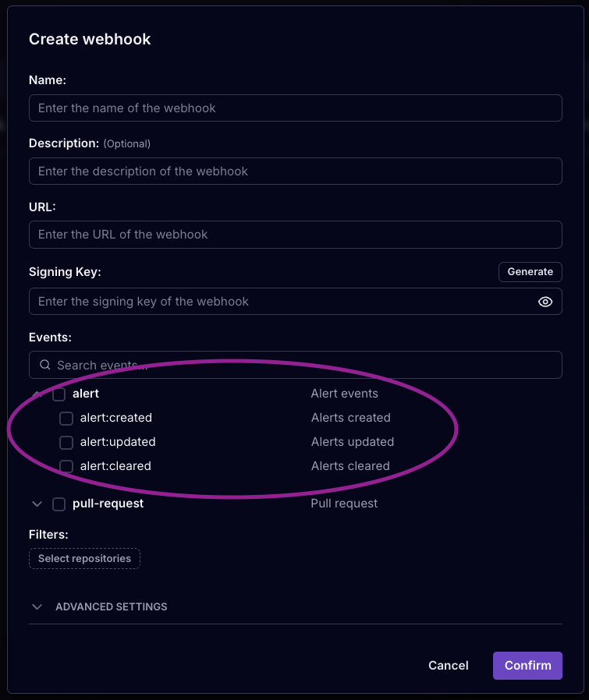Generate a new signing key
Viewport: 589px width, 700px height.
click(530, 271)
